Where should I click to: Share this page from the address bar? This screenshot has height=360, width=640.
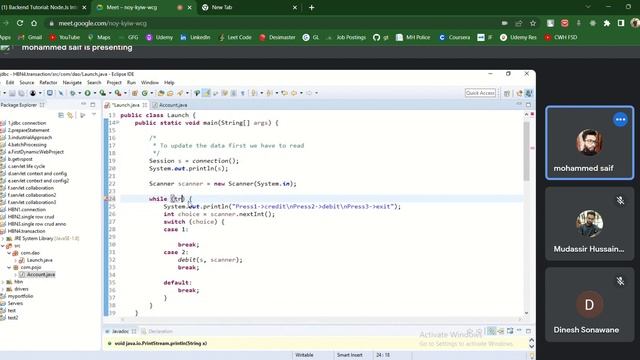click(518, 23)
